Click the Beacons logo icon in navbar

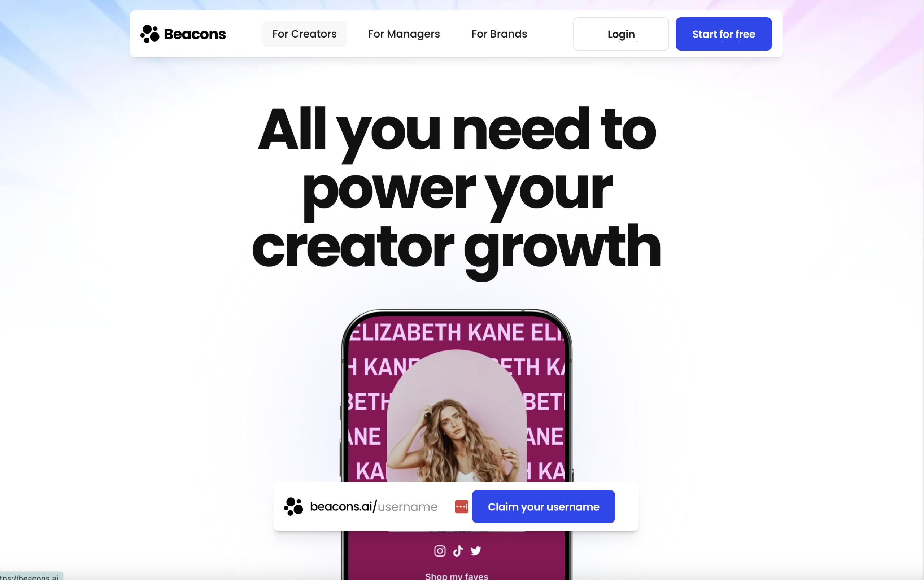[149, 34]
